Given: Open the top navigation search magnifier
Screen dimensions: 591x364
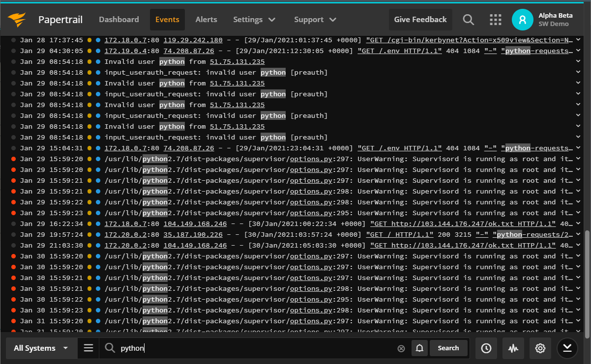Looking at the screenshot, I should point(468,20).
